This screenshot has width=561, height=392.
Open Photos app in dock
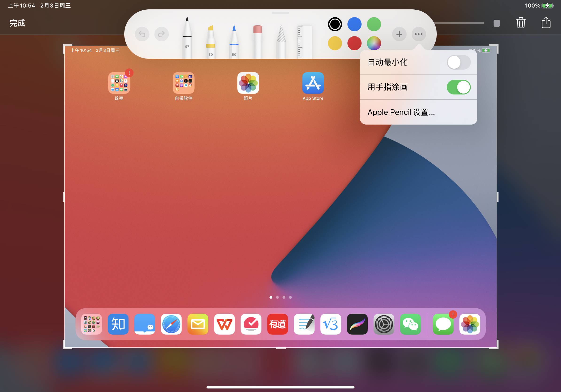pyautogui.click(x=469, y=323)
